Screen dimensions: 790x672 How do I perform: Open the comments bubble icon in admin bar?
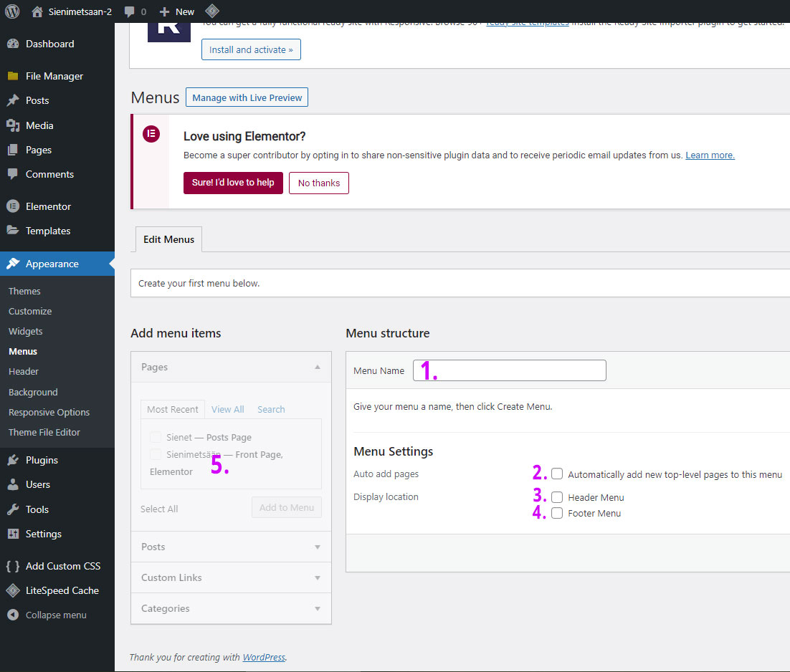[130, 11]
